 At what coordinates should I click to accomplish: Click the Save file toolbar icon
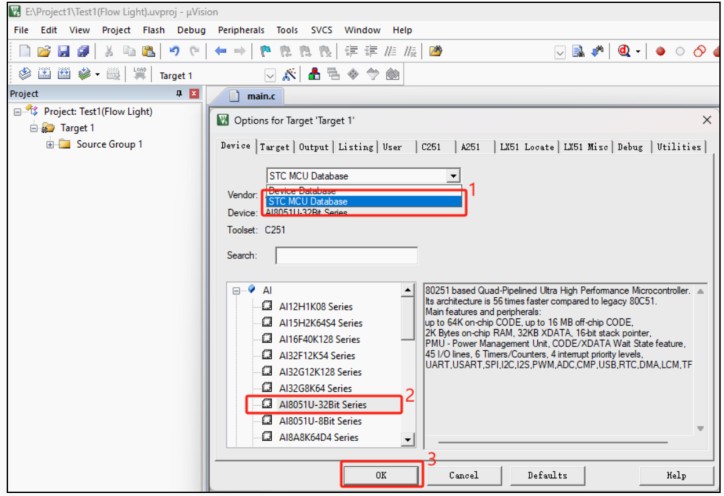click(x=63, y=51)
